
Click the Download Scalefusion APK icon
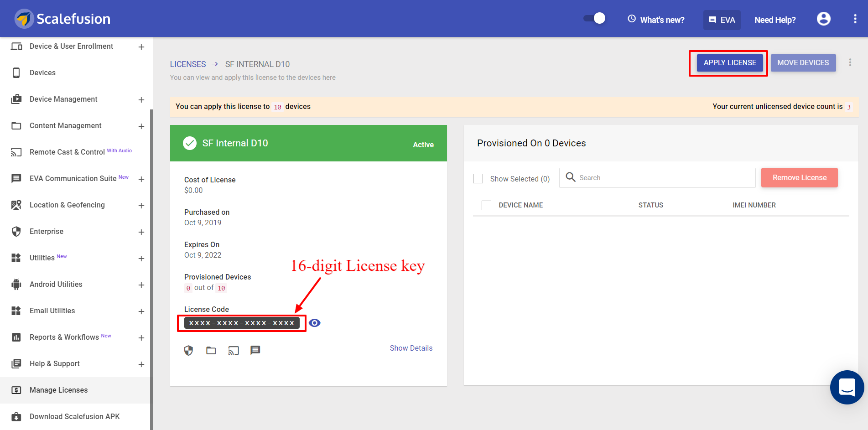16,416
